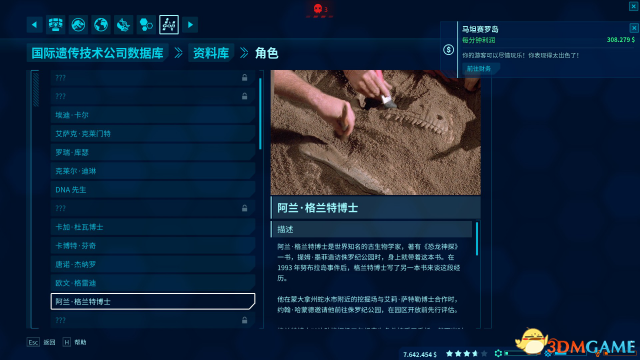Select character 罗瑞·库瑟

(x=153, y=152)
